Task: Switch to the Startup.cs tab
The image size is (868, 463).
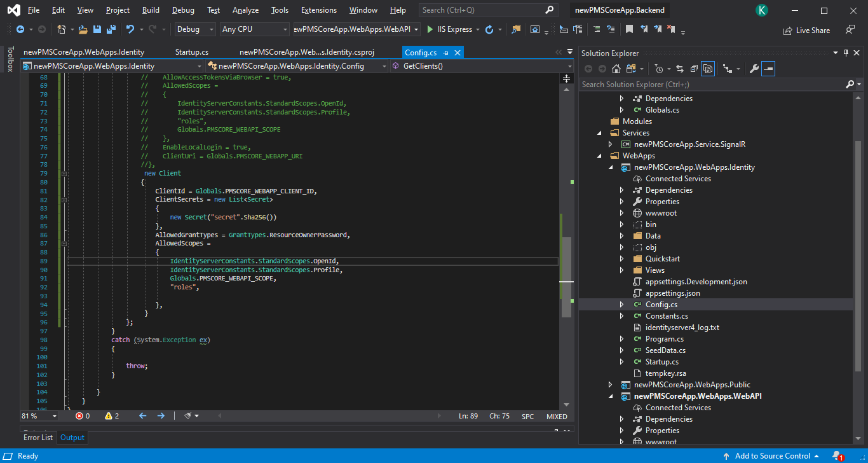Action: (x=191, y=52)
